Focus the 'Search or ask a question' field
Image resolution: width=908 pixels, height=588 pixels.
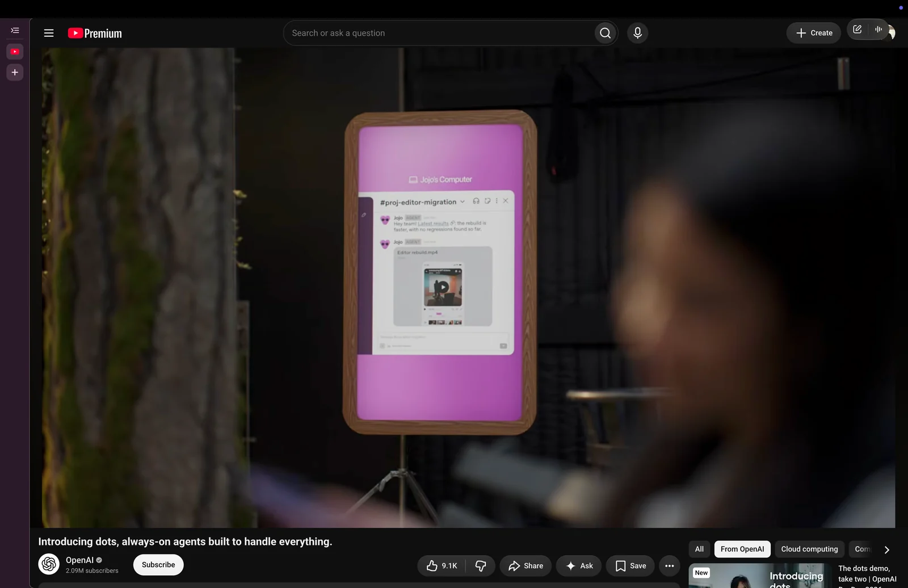tap(440, 33)
